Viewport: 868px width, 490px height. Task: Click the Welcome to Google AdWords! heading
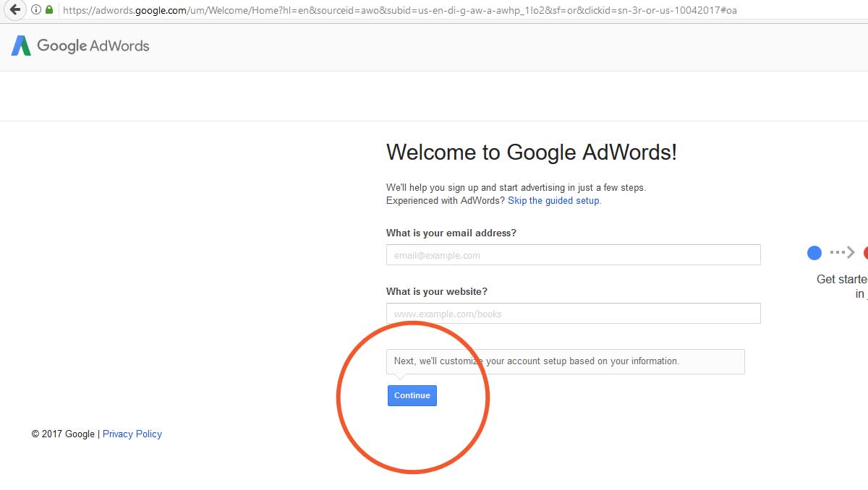[x=532, y=152]
